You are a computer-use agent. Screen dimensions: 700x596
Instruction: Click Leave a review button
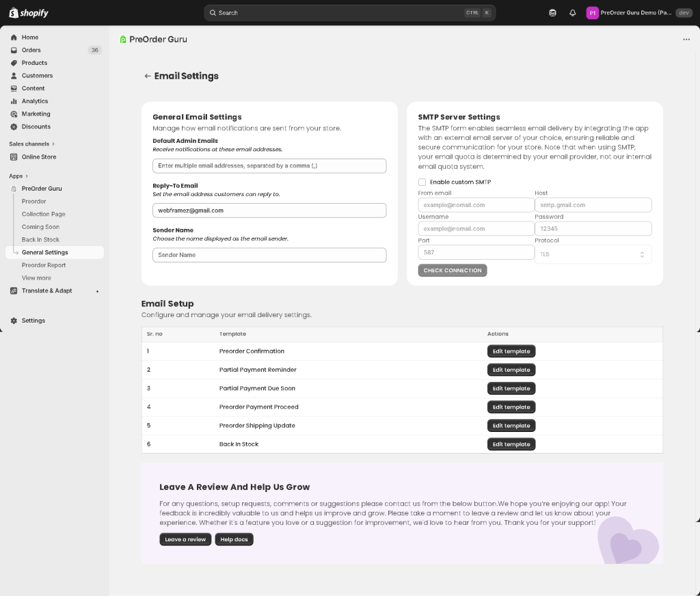pyautogui.click(x=185, y=539)
